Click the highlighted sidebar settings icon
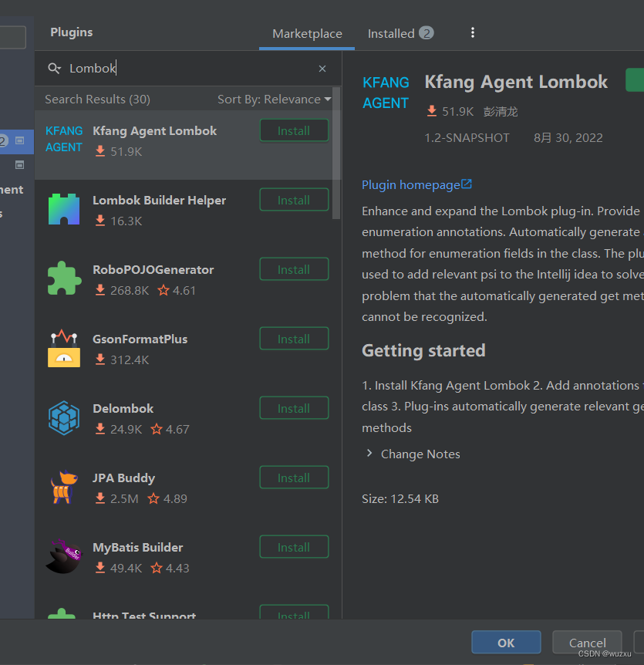This screenshot has height=665, width=644. [19, 140]
